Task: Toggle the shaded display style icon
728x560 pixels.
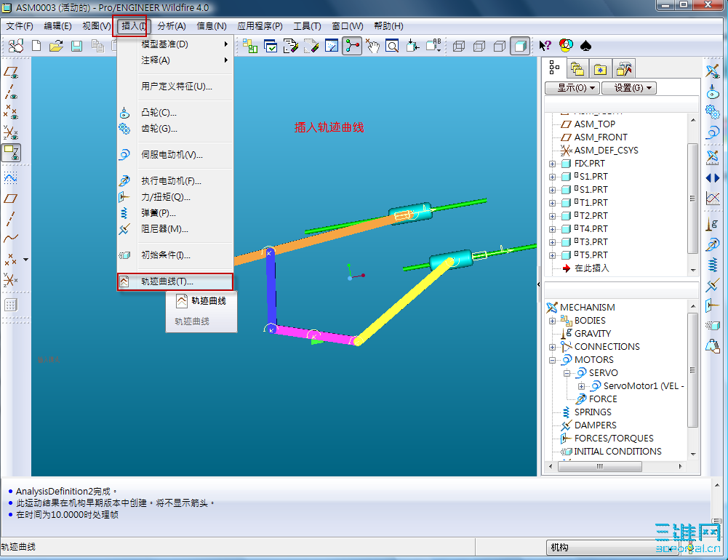Action: [x=520, y=46]
